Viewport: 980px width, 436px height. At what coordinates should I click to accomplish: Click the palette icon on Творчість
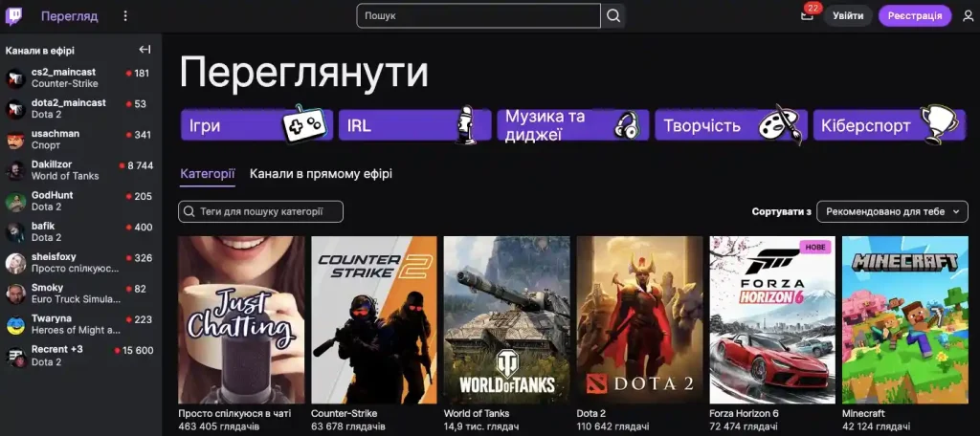pos(779,123)
